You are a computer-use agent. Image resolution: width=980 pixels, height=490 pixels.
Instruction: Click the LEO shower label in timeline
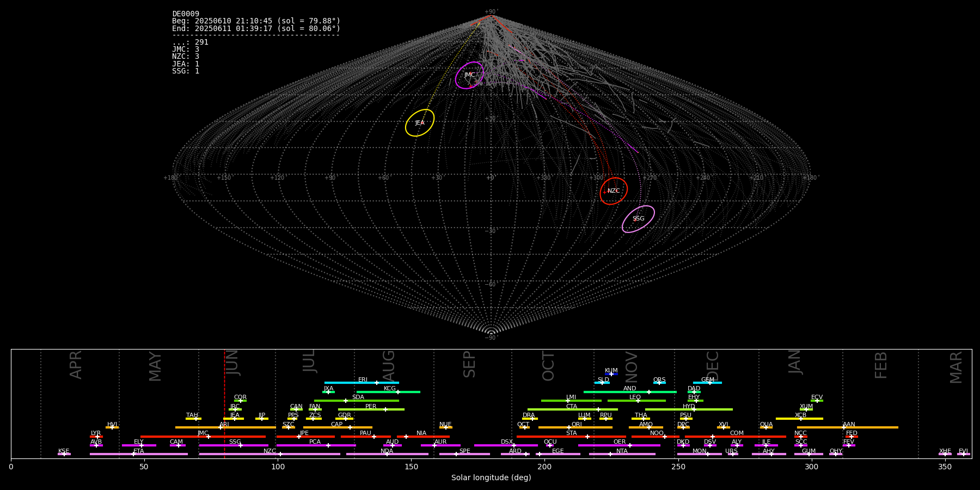[x=635, y=397]
